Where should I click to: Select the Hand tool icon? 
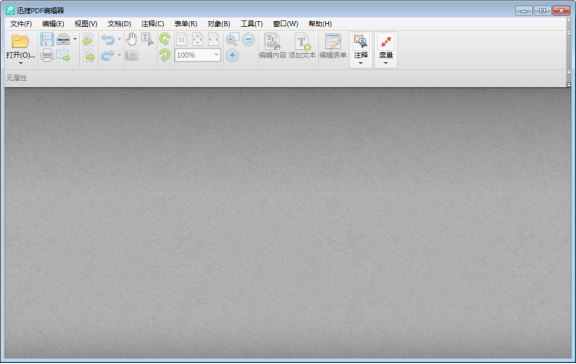[131, 39]
